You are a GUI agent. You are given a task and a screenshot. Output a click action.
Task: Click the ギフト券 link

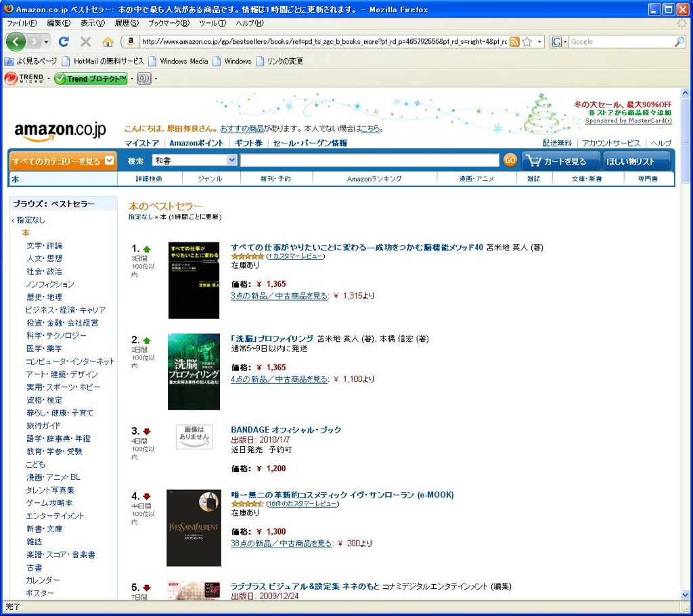[248, 143]
